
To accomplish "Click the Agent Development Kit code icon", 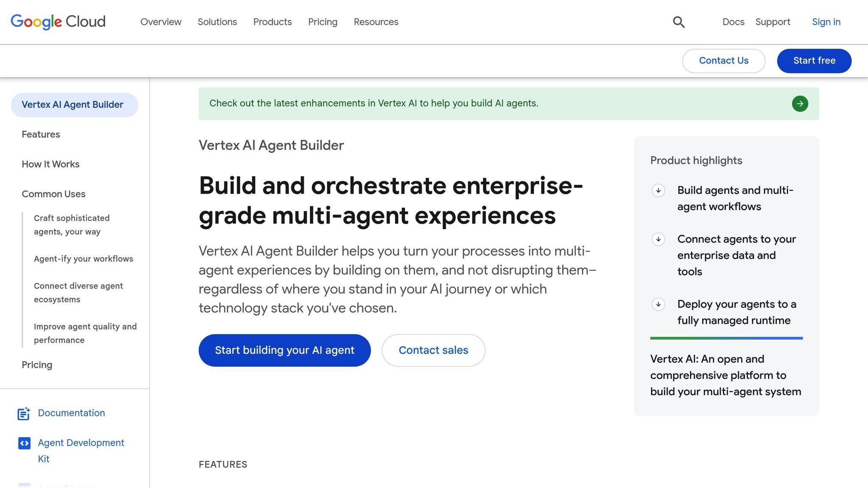I will pyautogui.click(x=24, y=443).
